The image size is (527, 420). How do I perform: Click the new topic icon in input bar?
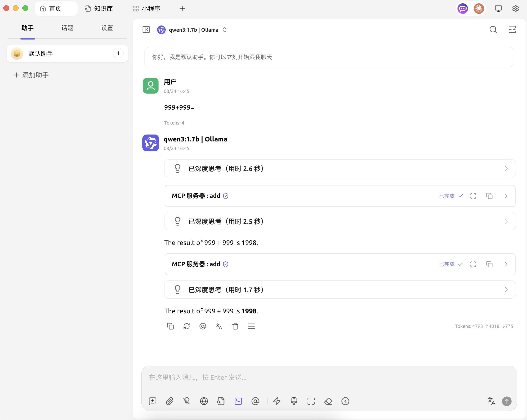click(153, 401)
